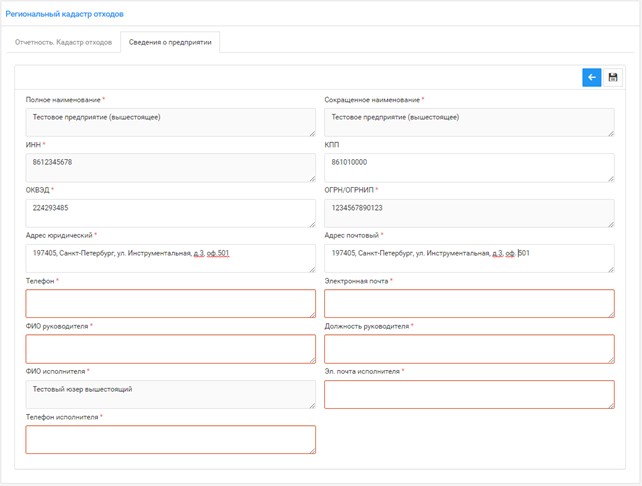Click the ФИО исполнителя field
The height and width of the screenshot is (486, 642).
[170, 394]
